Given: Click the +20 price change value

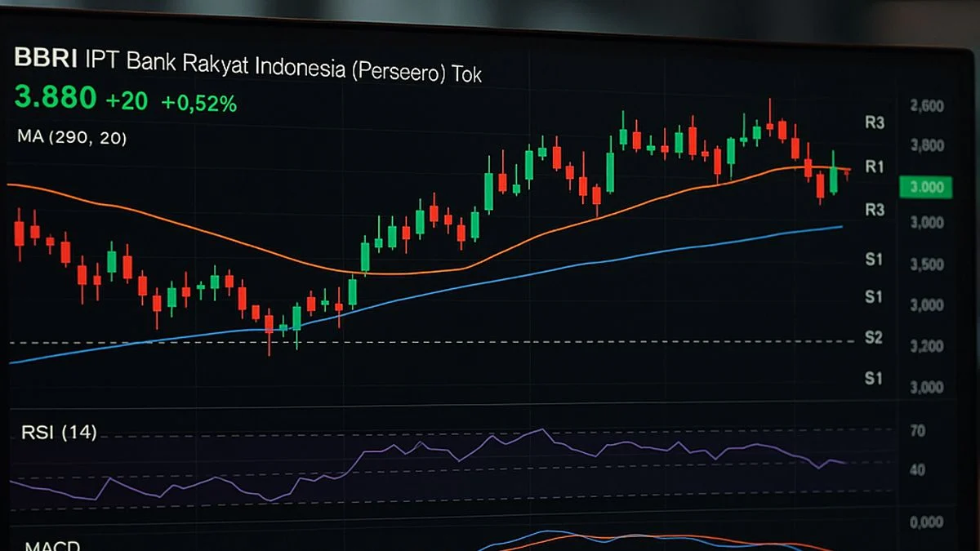Looking at the screenshot, I should pos(127,100).
